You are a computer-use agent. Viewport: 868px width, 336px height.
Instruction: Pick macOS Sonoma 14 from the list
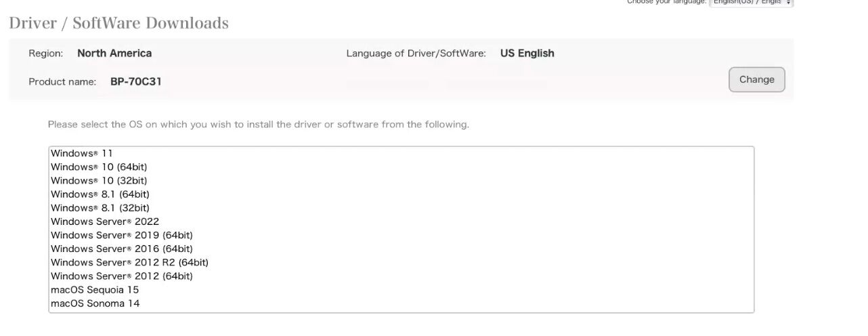(x=402, y=303)
